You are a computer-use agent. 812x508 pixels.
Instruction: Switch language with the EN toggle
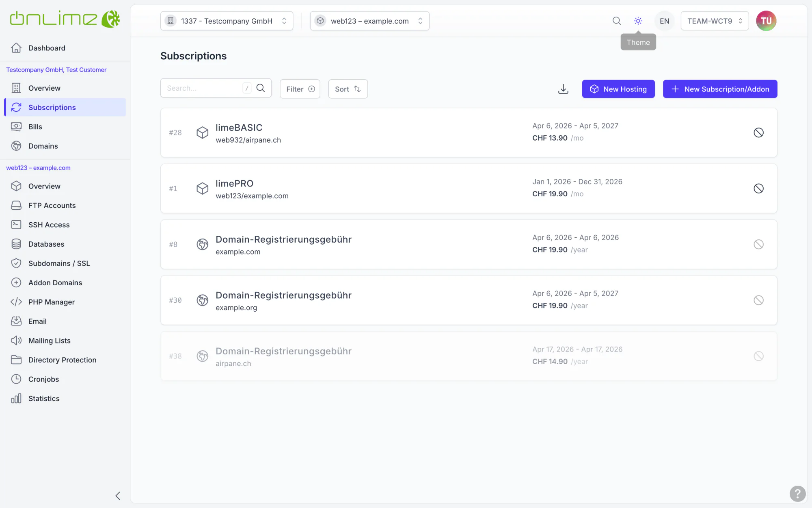pyautogui.click(x=664, y=21)
